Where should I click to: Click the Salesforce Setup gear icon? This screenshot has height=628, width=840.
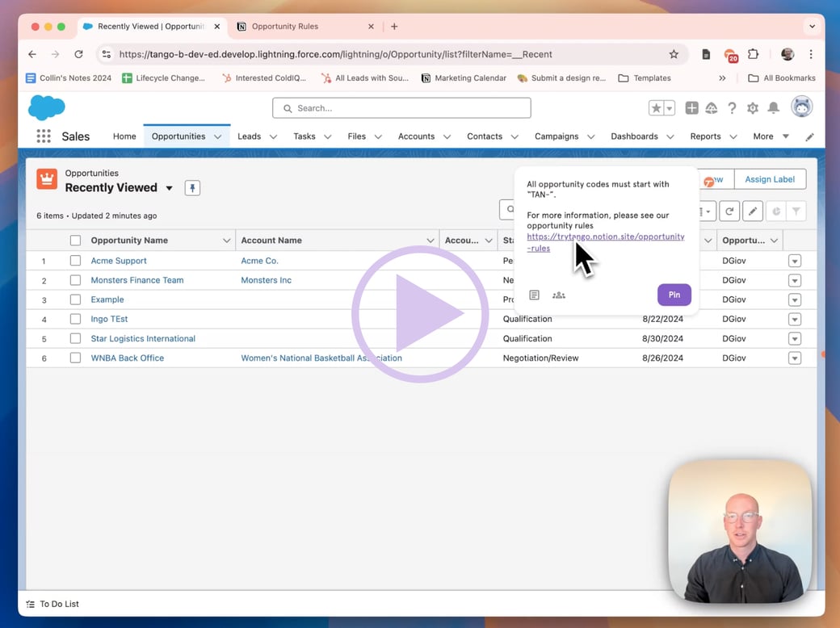pos(753,108)
